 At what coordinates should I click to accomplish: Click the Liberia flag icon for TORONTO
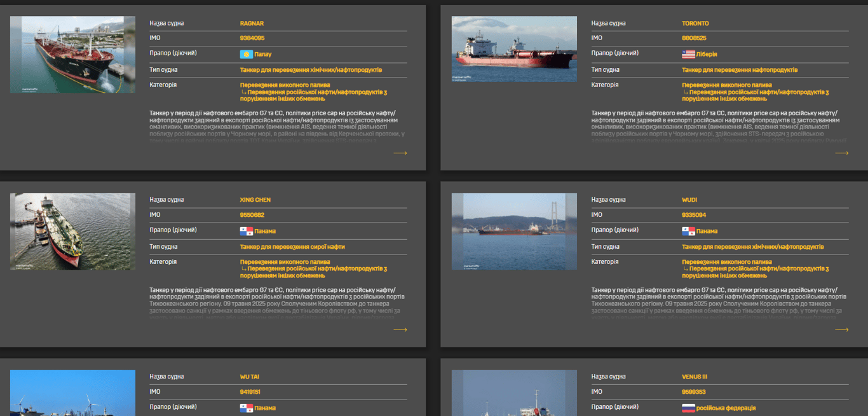coord(688,55)
